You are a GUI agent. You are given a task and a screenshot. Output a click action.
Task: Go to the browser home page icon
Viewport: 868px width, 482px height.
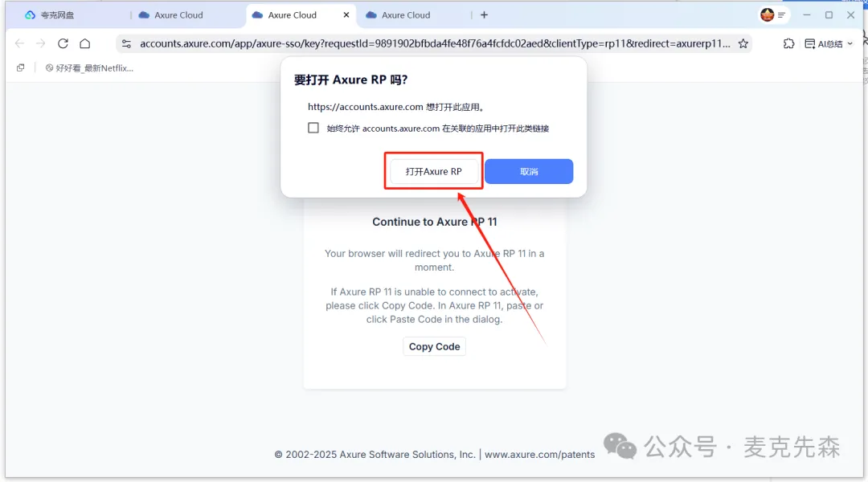[x=84, y=43]
